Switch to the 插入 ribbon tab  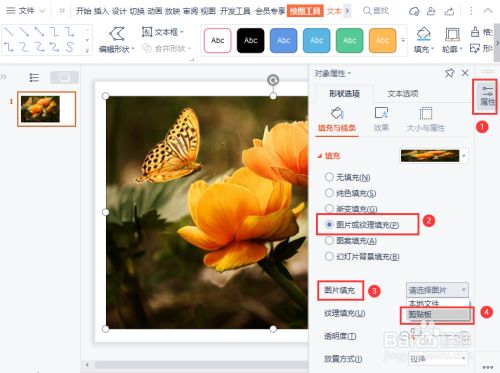coord(101,11)
